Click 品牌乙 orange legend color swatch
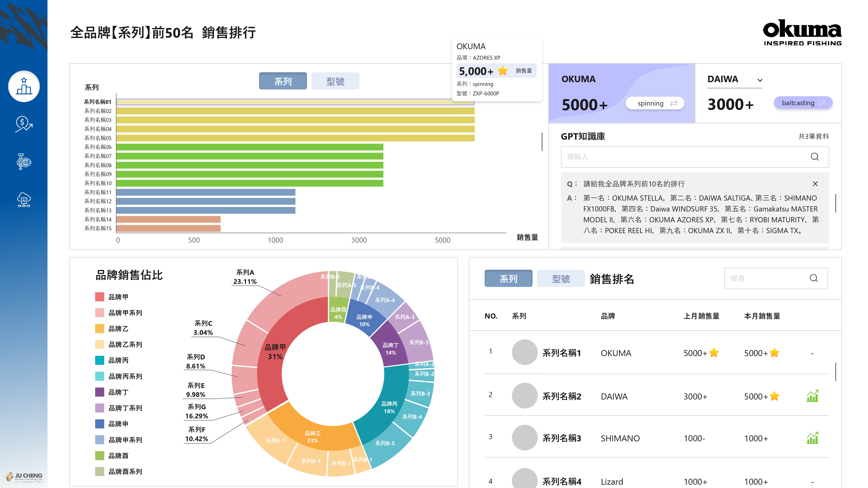 click(x=99, y=329)
